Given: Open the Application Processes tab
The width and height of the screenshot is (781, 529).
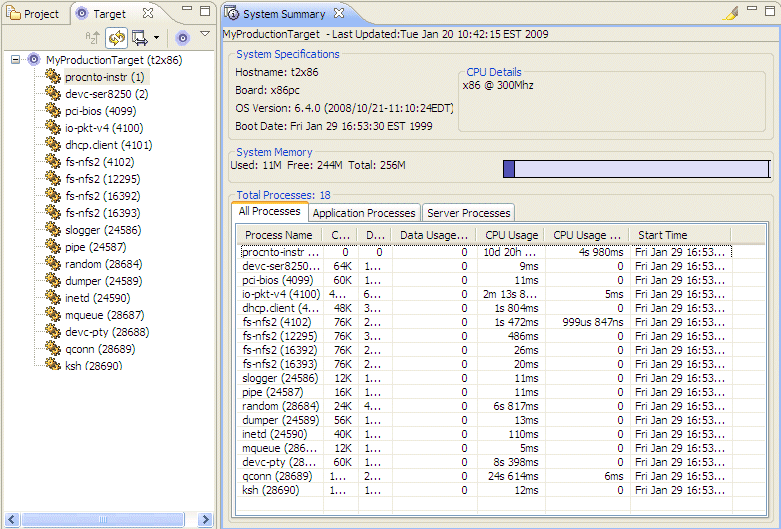Looking at the screenshot, I should click(363, 213).
